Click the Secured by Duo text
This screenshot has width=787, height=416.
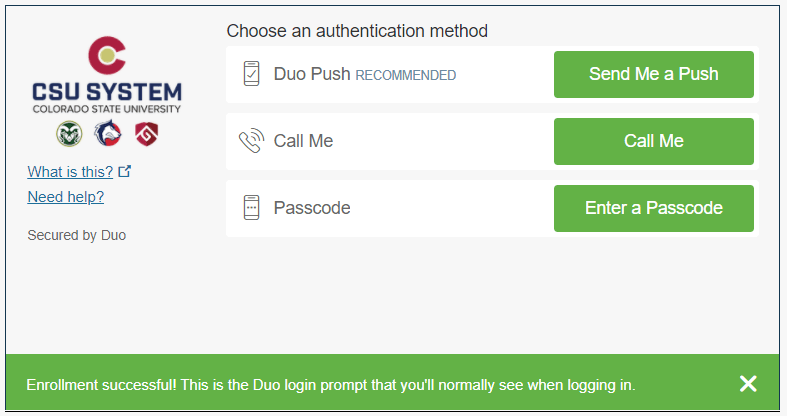pyautogui.click(x=77, y=236)
